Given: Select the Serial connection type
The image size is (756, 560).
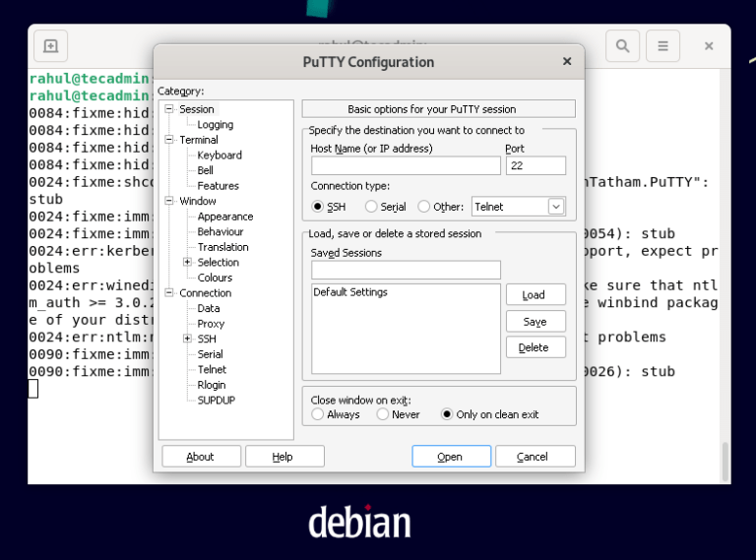Looking at the screenshot, I should [x=371, y=207].
